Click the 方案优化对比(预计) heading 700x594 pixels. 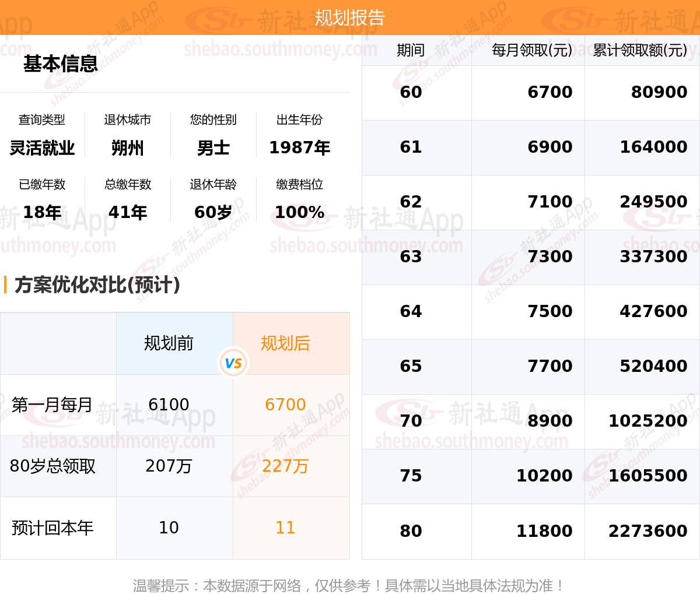click(97, 284)
